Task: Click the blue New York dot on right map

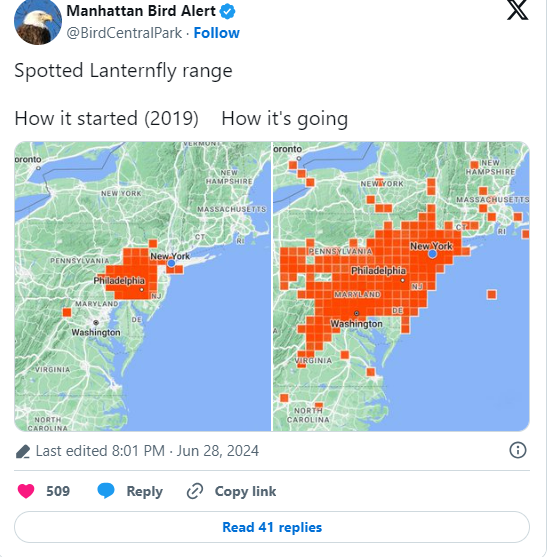Action: tap(432, 254)
